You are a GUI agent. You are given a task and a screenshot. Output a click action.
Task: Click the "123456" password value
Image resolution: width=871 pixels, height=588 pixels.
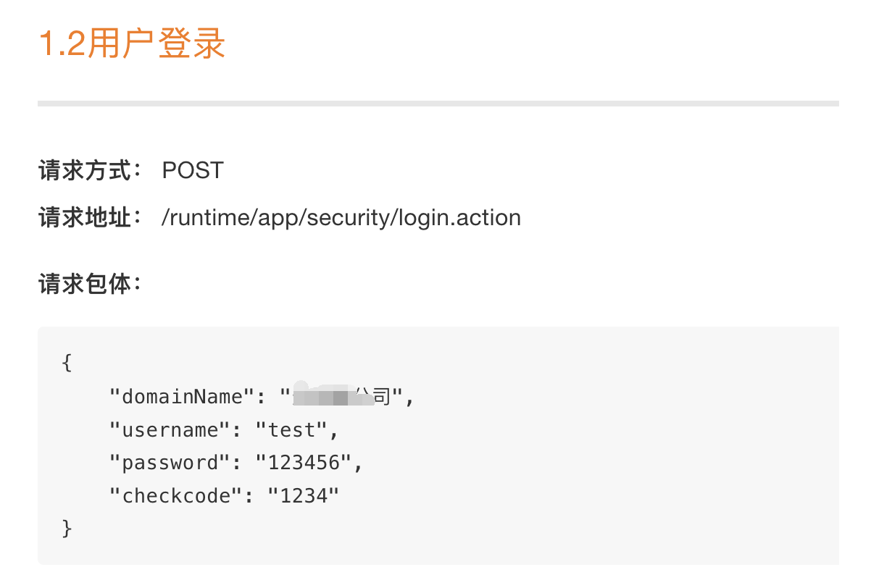(304, 463)
